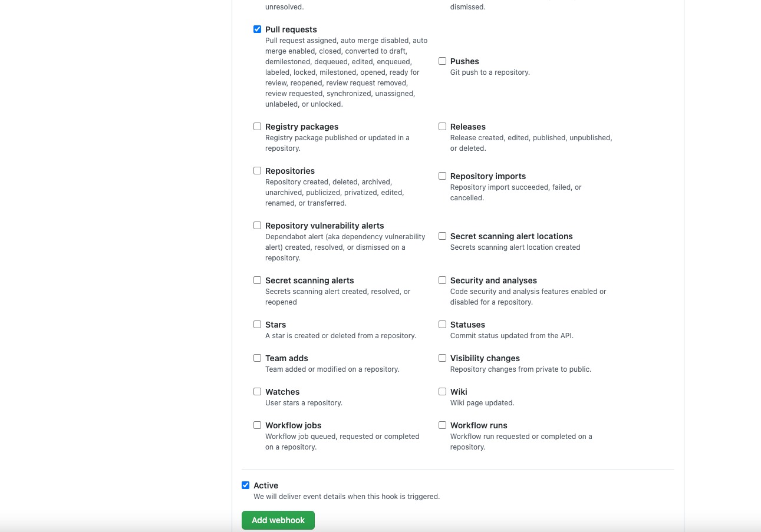Screen dimensions: 761x532
Task: Enable Visibility changes notifications
Action: pos(442,358)
